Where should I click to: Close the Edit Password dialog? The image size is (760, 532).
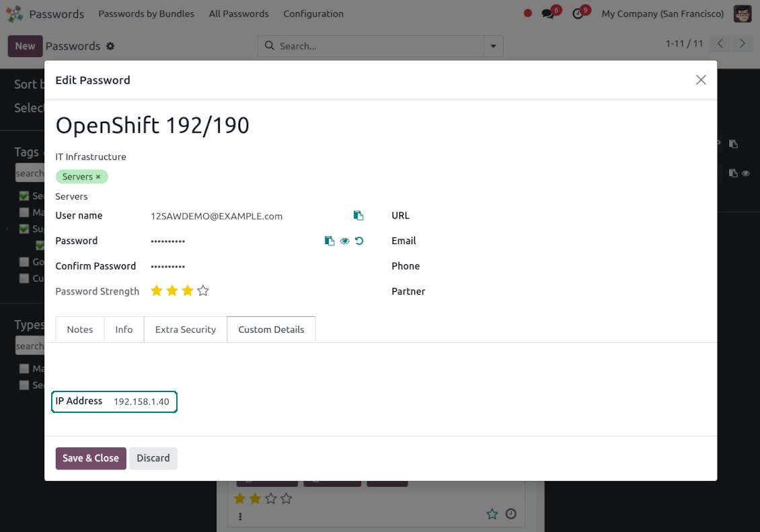701,80
